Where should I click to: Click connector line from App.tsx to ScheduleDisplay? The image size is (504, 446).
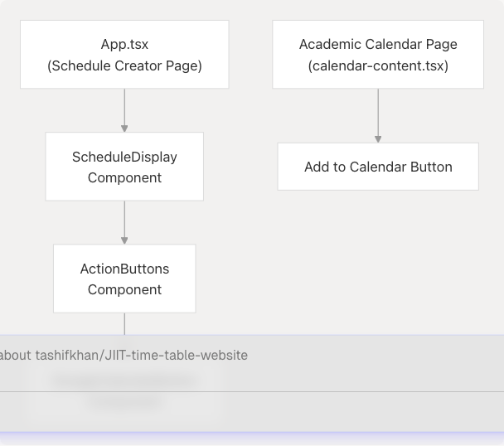[124, 106]
